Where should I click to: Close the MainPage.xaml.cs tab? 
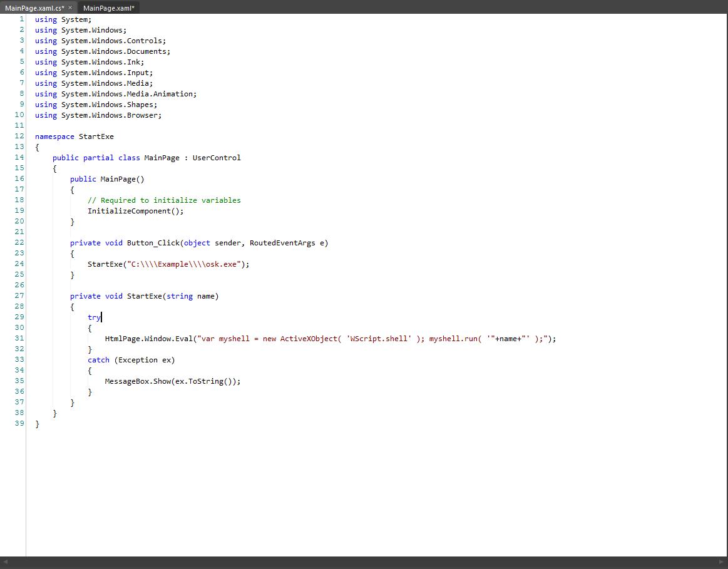[70, 8]
